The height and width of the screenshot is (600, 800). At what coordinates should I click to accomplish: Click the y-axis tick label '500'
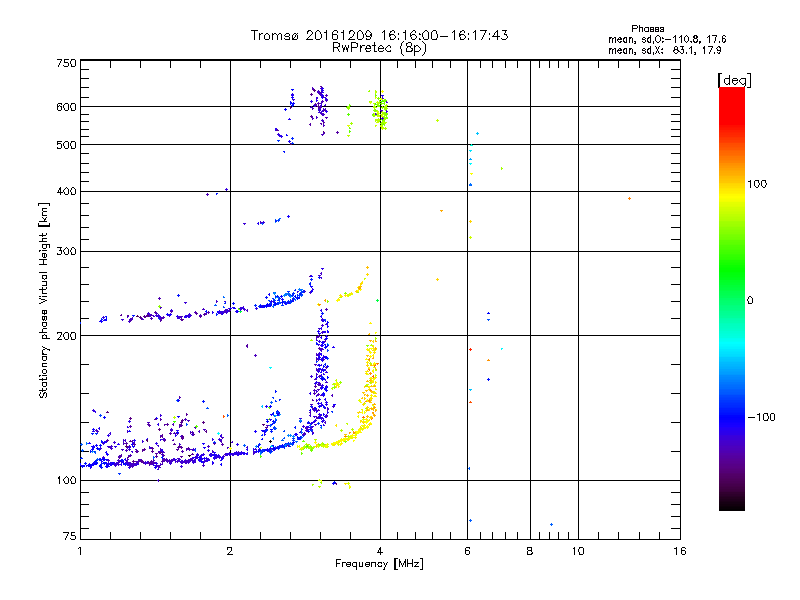(x=66, y=145)
